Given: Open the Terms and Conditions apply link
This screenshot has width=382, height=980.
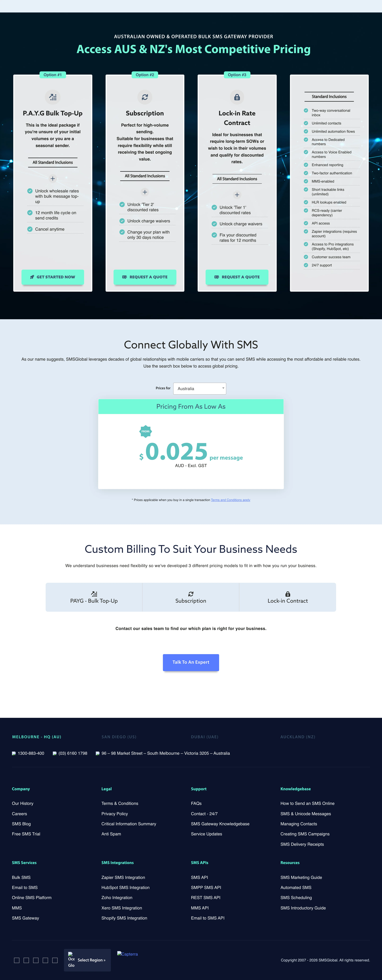Looking at the screenshot, I should [231, 500].
